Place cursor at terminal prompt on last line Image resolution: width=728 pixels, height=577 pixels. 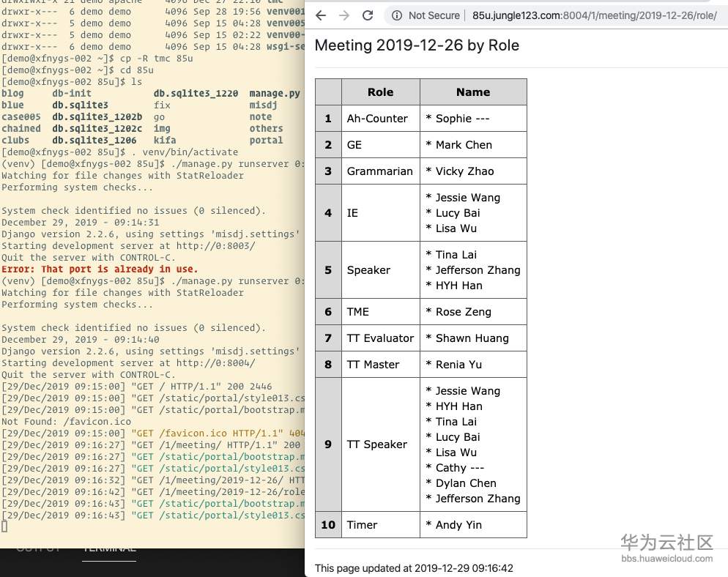(4, 526)
